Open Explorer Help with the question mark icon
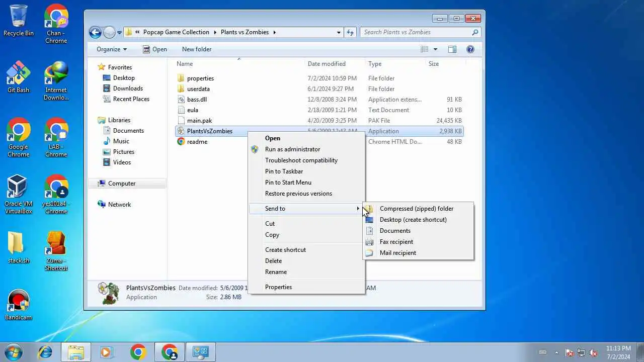644x362 pixels. tap(470, 49)
